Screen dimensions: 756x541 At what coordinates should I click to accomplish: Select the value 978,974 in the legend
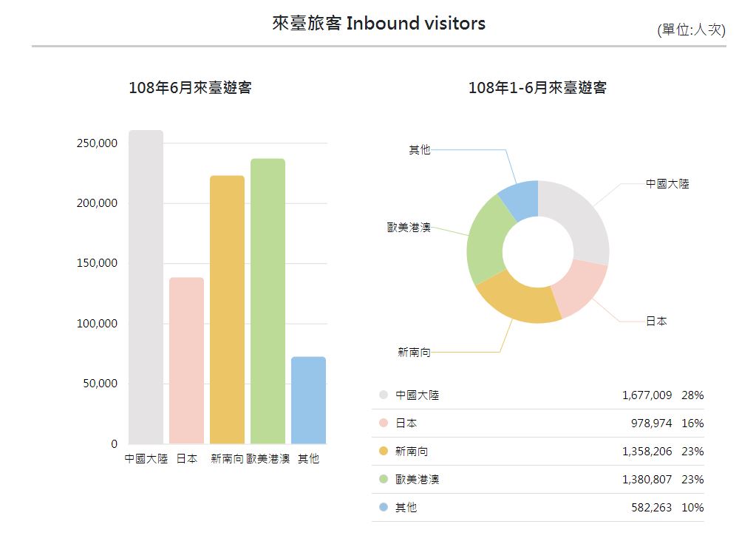click(x=651, y=423)
